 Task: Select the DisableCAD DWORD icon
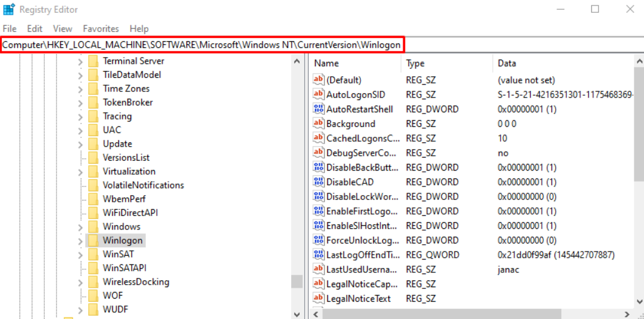tap(318, 182)
